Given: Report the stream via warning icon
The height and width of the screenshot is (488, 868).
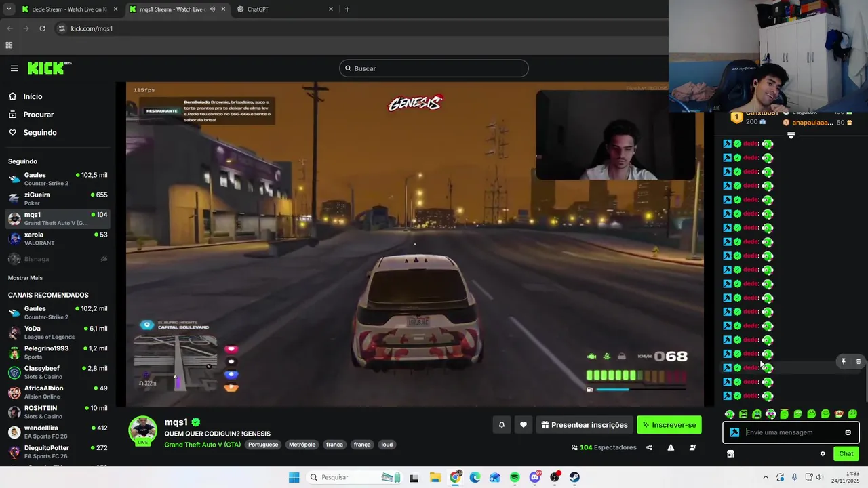Looking at the screenshot, I should point(671,447).
